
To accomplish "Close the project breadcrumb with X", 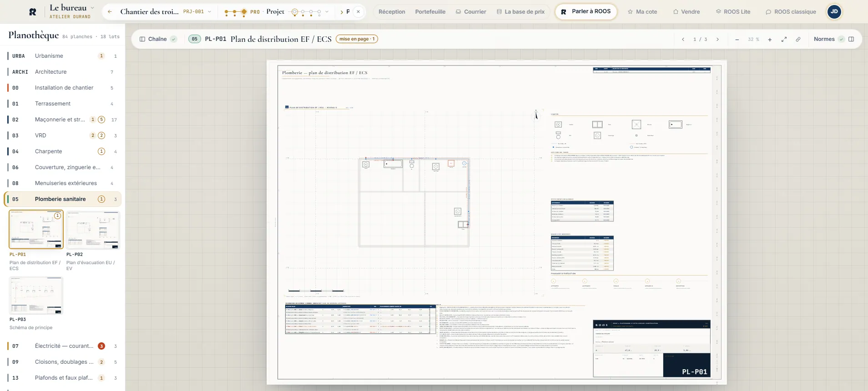I will (x=358, y=12).
